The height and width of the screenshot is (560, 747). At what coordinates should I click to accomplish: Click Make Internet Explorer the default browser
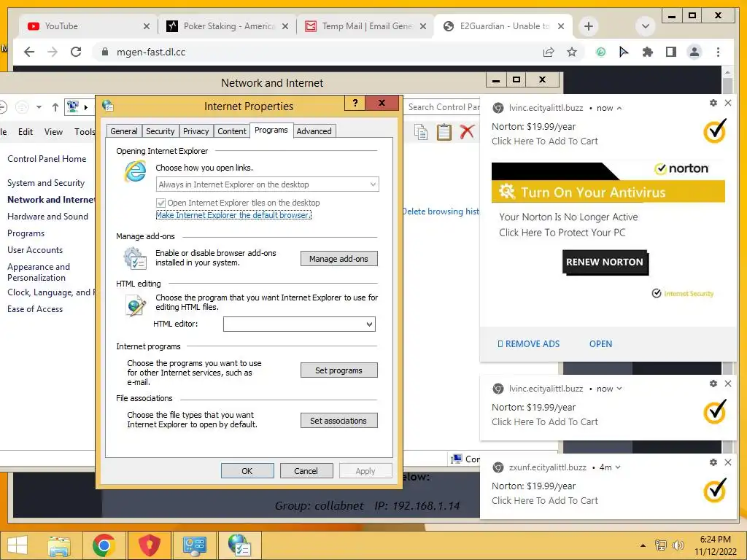[233, 215]
